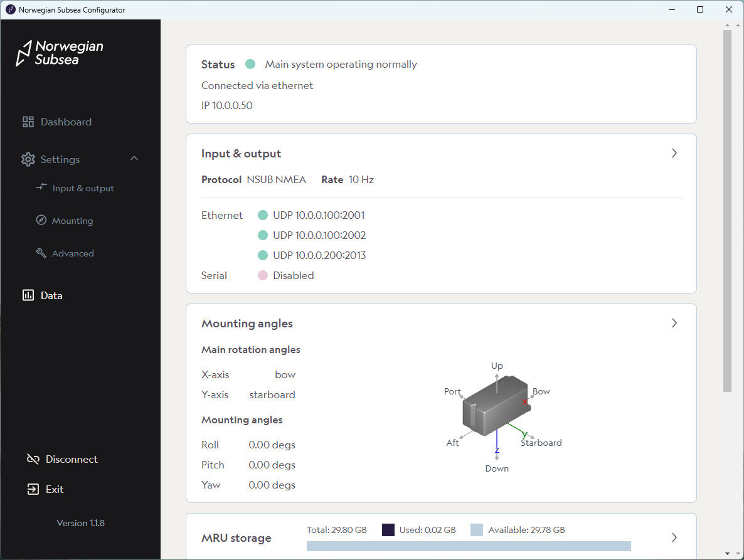
Task: Click the Exit door icon
Action: [33, 489]
